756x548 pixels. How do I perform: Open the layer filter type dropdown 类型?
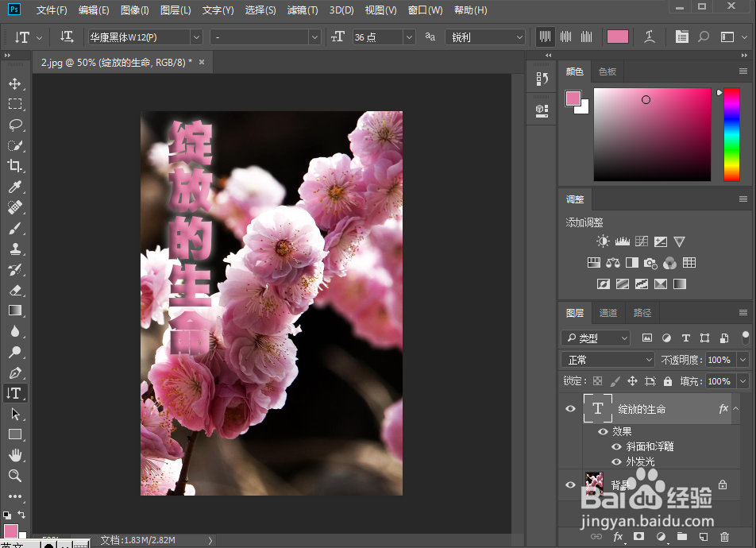596,338
